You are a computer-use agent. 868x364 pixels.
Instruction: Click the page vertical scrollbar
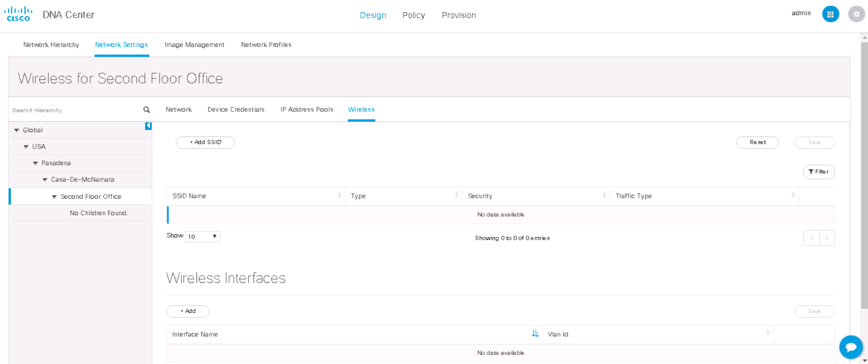click(x=864, y=175)
